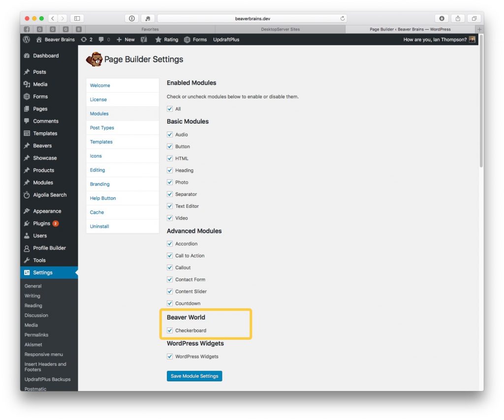Viewport: 504px width, 420px height.
Task: Open Insert Headers and Footers link
Action: [x=45, y=367]
